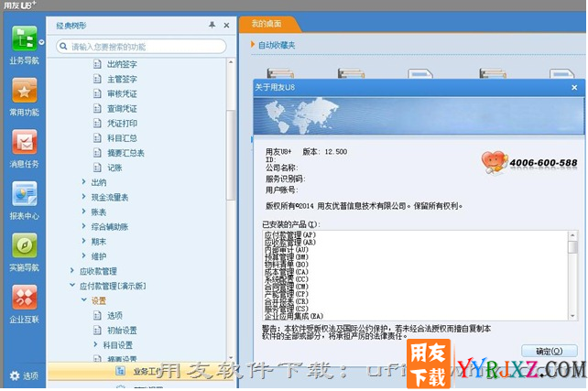Click the document icon beside 选项 tree item
The image size is (588, 391).
[97, 316]
